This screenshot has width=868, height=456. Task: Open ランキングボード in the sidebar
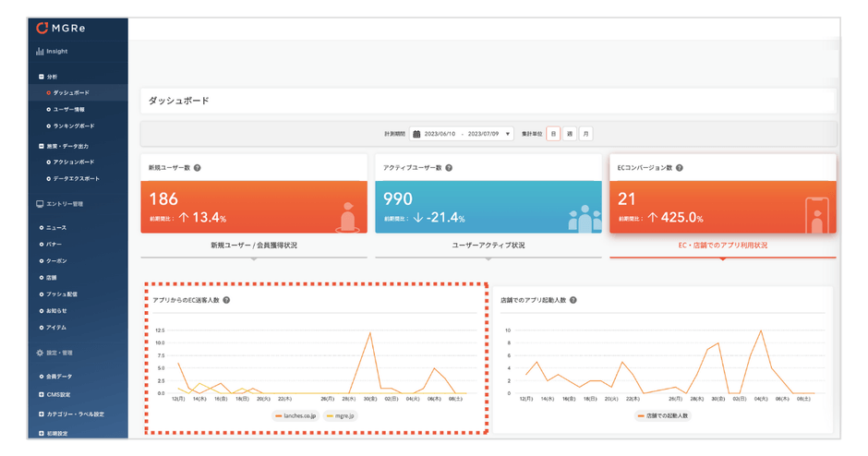click(x=74, y=126)
